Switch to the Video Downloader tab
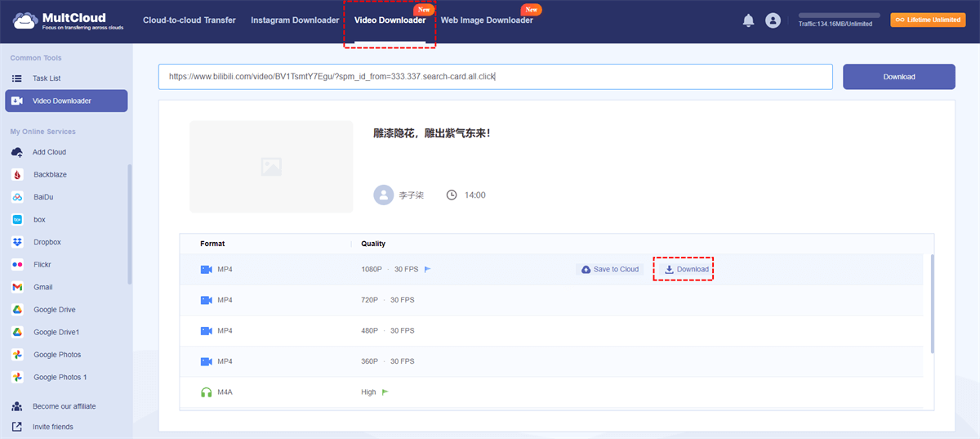980x439 pixels. (390, 20)
